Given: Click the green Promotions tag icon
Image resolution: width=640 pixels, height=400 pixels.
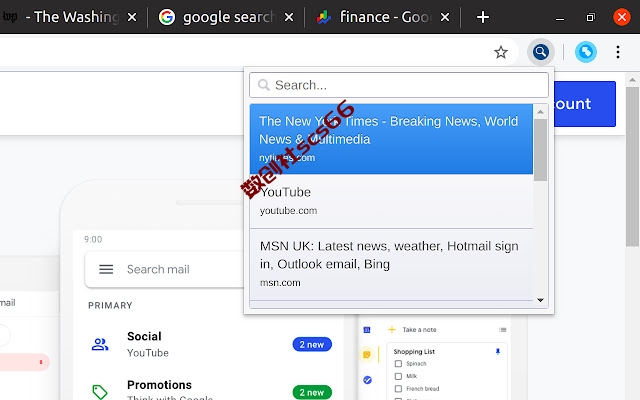Looking at the screenshot, I should click(100, 392).
